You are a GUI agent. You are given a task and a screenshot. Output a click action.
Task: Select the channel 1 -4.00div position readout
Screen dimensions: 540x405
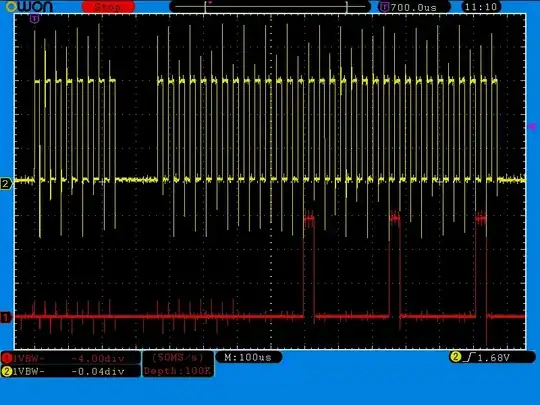[x=97, y=359]
